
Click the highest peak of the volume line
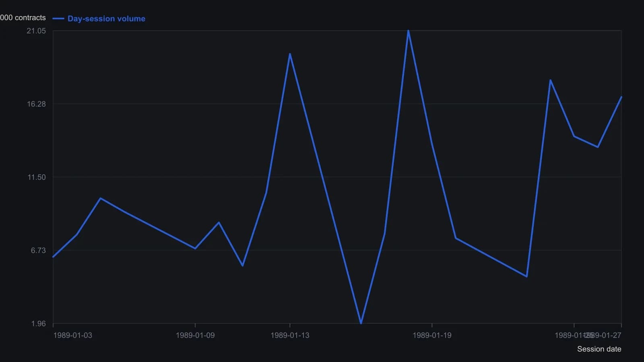click(408, 31)
